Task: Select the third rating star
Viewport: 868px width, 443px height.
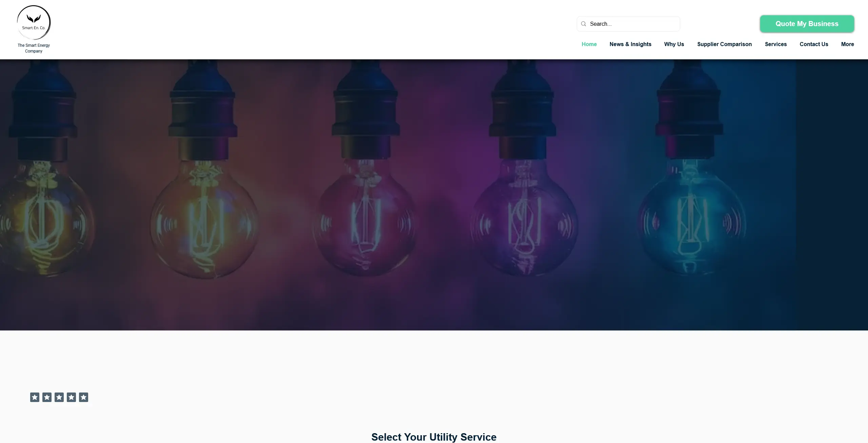Action: [x=59, y=397]
